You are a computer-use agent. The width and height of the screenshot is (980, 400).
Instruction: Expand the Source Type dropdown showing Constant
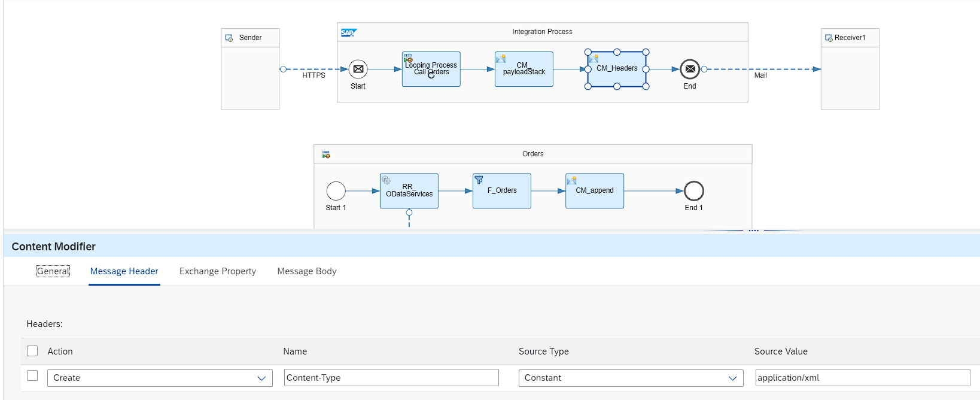(631, 378)
